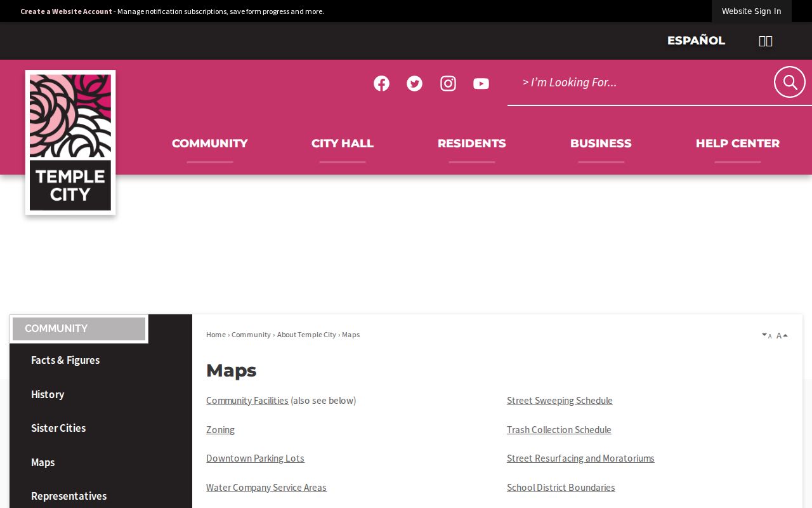
Task: Open the Community Facilities map link
Action: [247, 401]
